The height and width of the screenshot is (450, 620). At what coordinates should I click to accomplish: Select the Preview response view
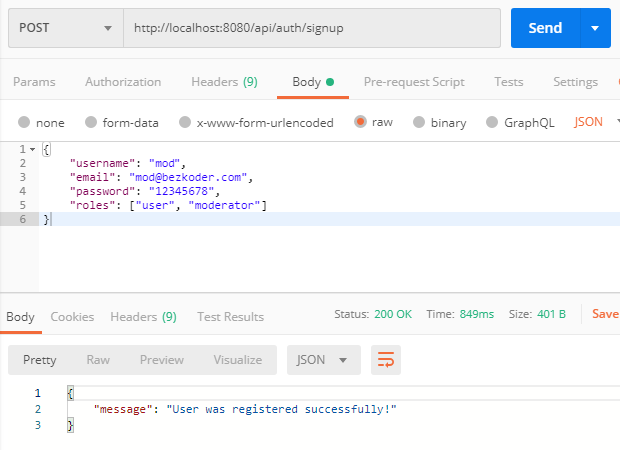point(162,359)
